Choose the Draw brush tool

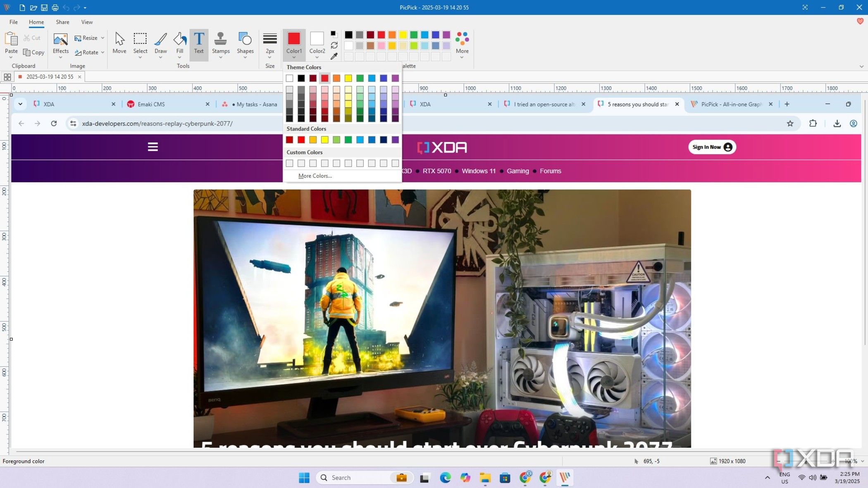coord(160,43)
